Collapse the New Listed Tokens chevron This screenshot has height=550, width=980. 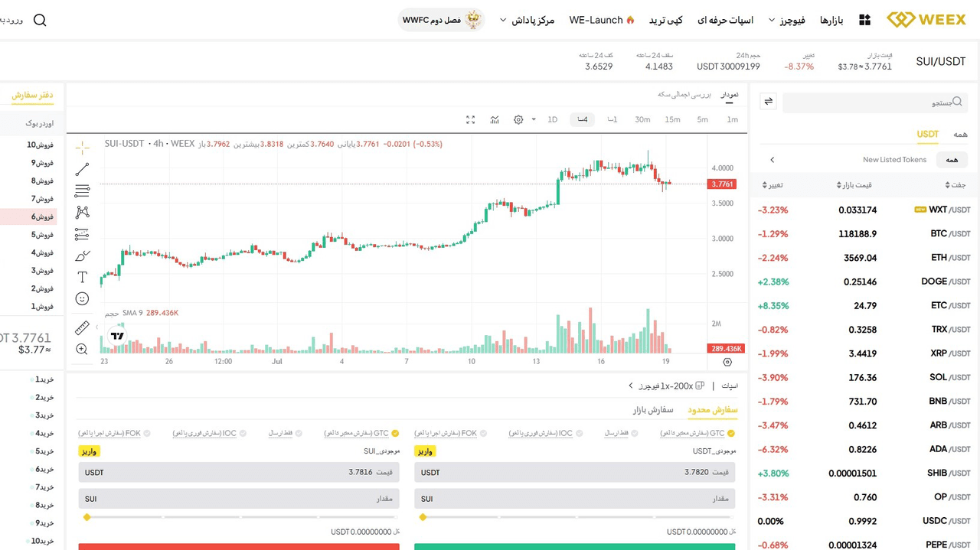772,160
